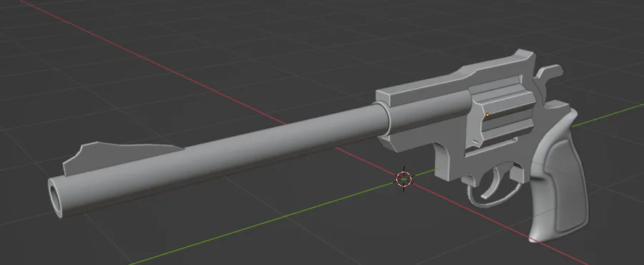The width and height of the screenshot is (644, 265).
Task: Click empty grid floor to deselect
Action: 165,41
